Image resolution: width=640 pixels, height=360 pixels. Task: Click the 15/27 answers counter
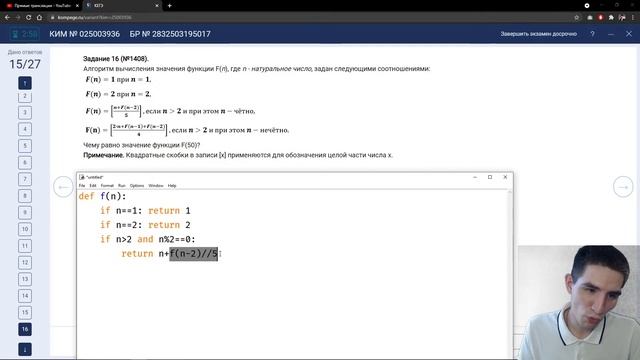point(25,64)
